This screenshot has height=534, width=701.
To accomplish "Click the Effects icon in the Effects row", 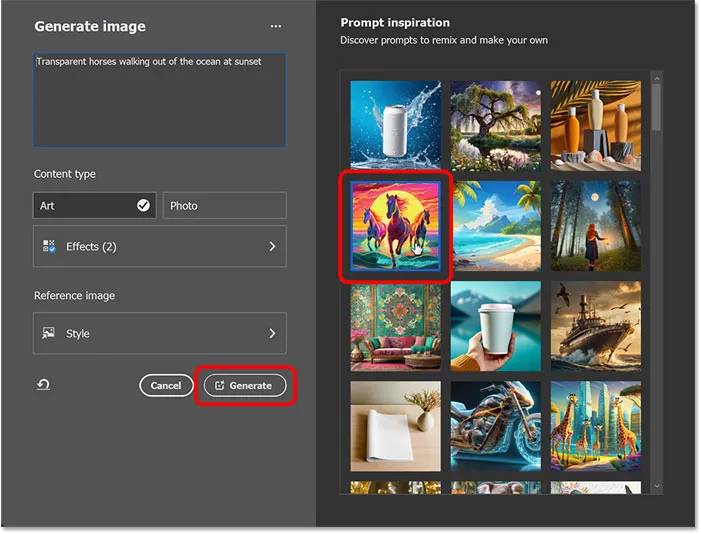I will coord(49,246).
